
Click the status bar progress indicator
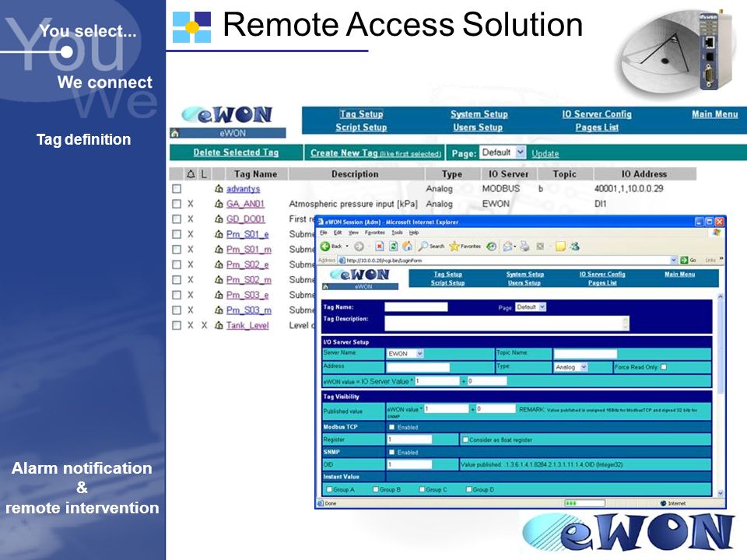584,503
